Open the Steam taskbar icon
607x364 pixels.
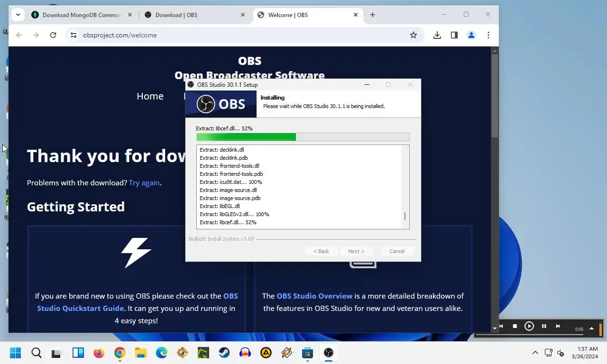point(224,353)
